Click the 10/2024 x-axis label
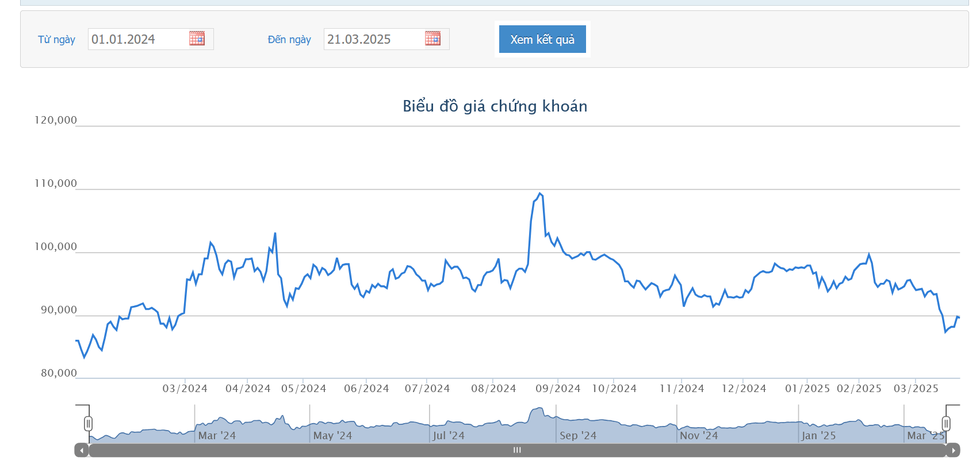 coord(614,389)
